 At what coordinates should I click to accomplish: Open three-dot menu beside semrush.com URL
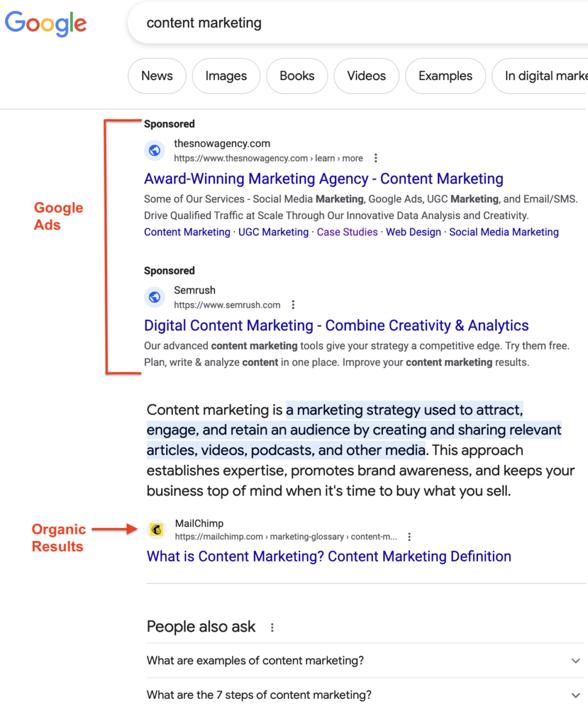pos(293,305)
